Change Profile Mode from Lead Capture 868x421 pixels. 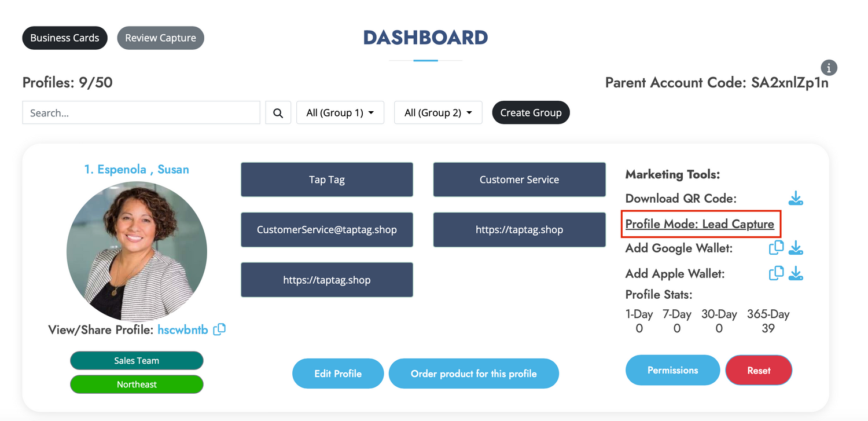700,224
